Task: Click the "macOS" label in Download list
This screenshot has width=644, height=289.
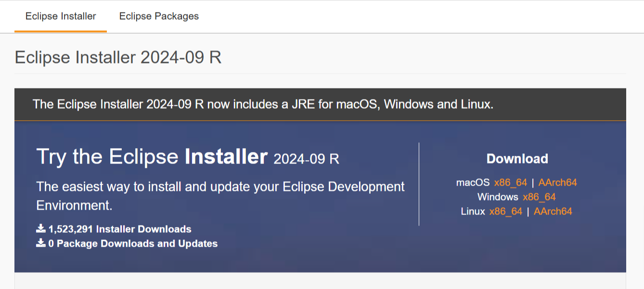Action: coord(473,183)
